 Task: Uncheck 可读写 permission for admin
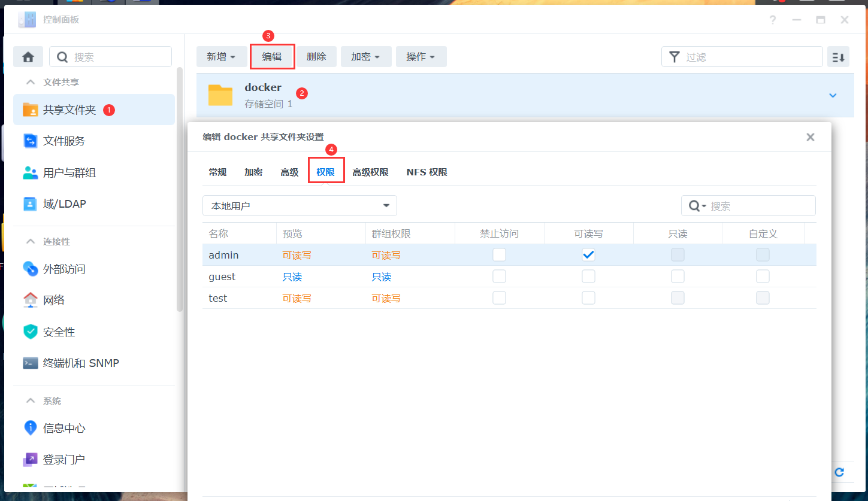point(588,254)
